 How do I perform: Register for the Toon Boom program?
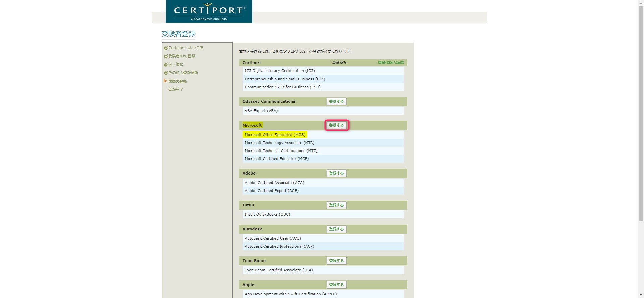pyautogui.click(x=336, y=261)
